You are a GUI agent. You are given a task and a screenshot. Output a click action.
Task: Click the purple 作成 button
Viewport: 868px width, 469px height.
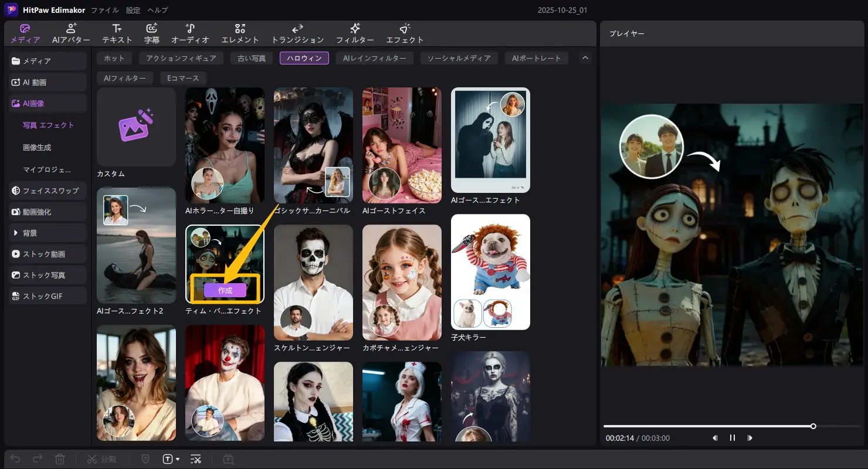coord(225,290)
